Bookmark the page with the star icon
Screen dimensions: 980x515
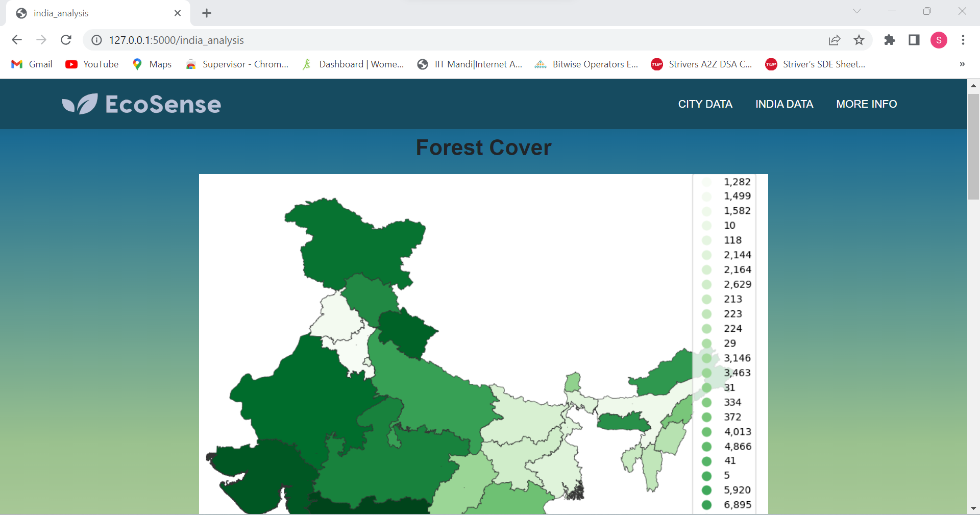pos(860,40)
